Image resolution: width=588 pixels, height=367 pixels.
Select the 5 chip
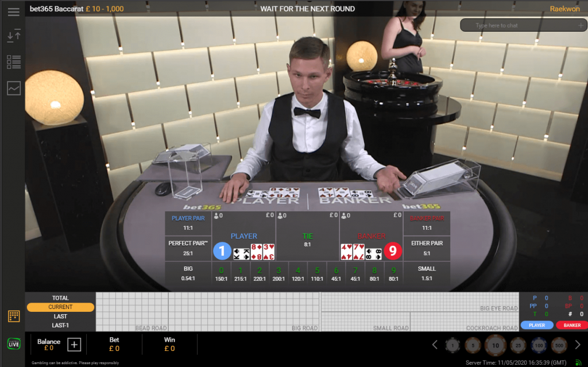click(473, 345)
